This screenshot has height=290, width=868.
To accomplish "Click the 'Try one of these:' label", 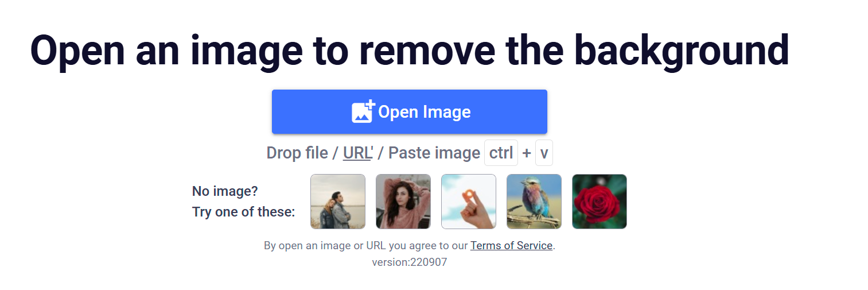I will (x=243, y=212).
